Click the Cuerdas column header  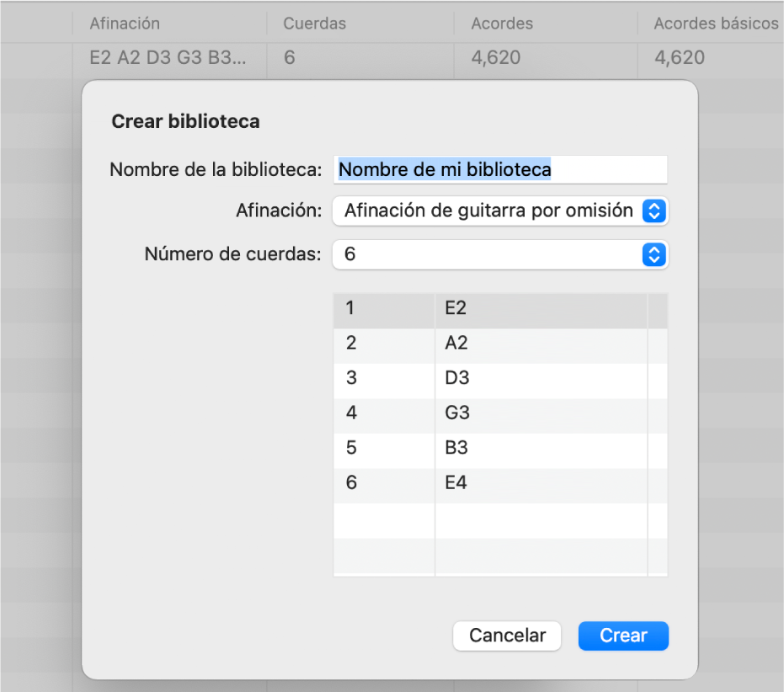coord(314,24)
